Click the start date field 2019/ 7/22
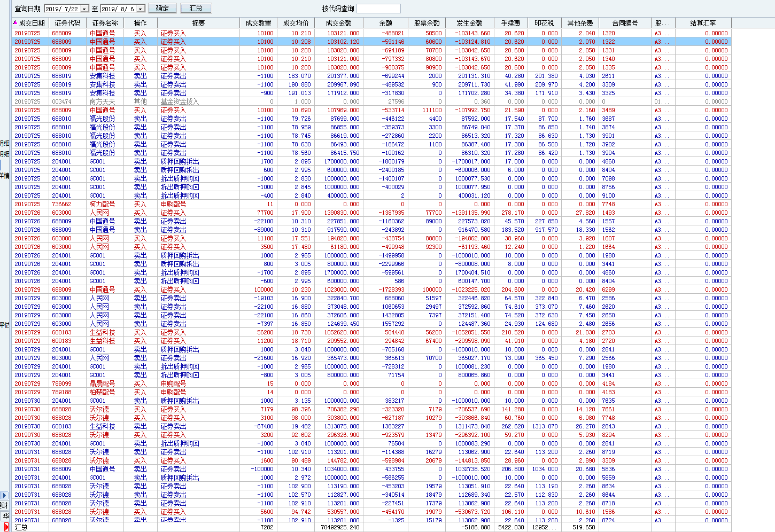The image size is (775, 532). [x=62, y=9]
